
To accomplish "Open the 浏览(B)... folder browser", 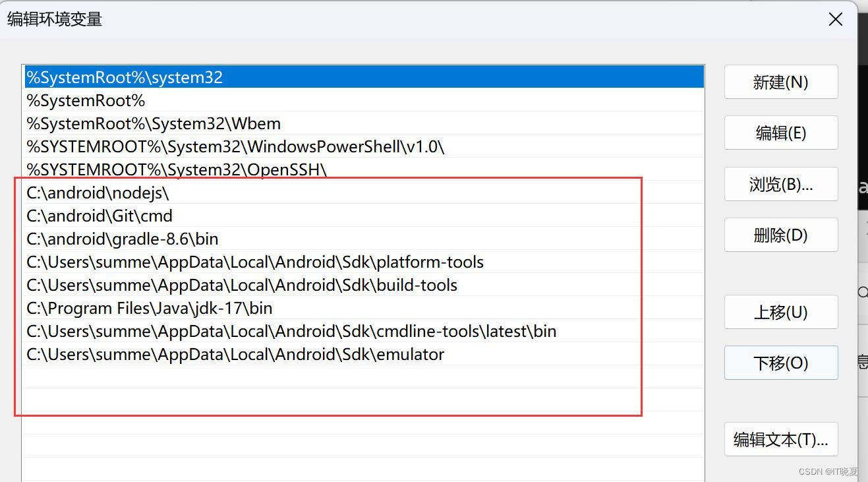I will (781, 184).
